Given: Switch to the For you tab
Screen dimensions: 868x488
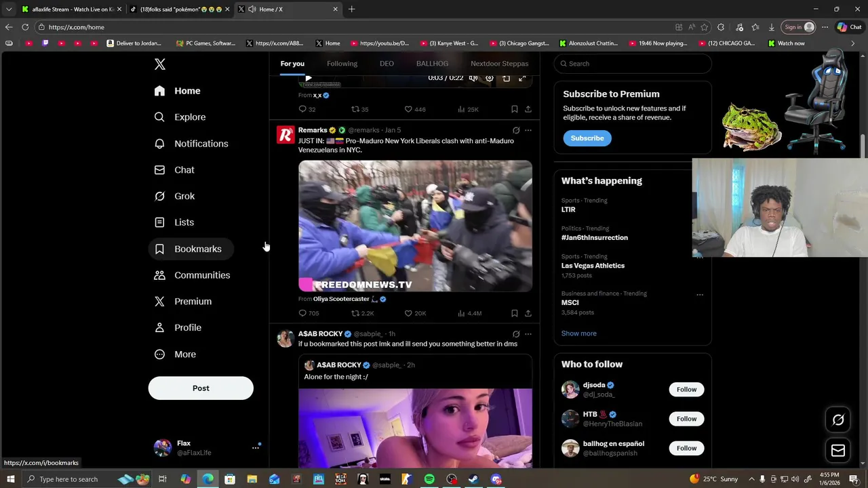Looking at the screenshot, I should (x=292, y=64).
